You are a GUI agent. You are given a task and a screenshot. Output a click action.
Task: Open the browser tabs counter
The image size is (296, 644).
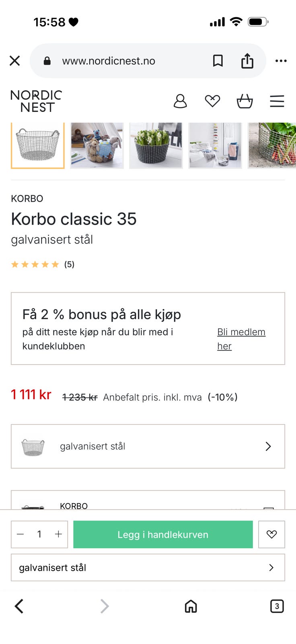coord(277,606)
